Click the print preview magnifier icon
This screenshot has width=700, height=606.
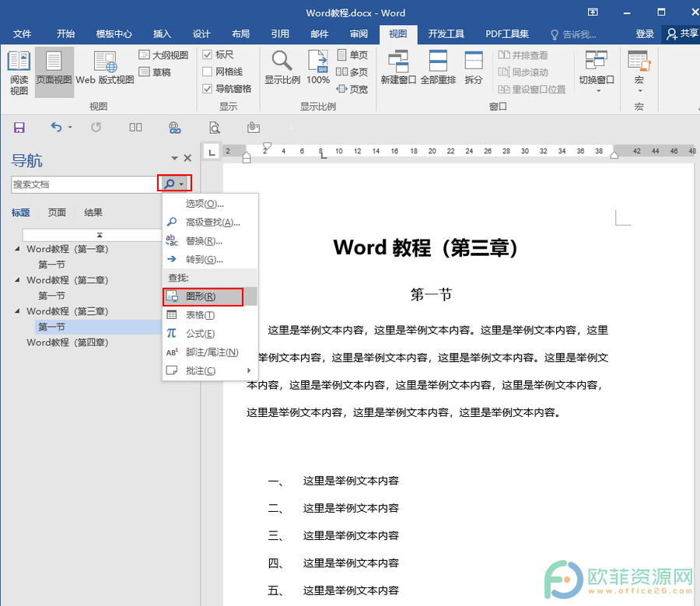tap(215, 128)
